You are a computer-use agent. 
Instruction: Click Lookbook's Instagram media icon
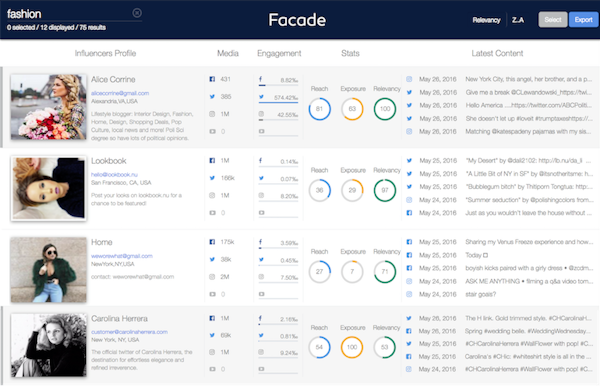pyautogui.click(x=212, y=195)
